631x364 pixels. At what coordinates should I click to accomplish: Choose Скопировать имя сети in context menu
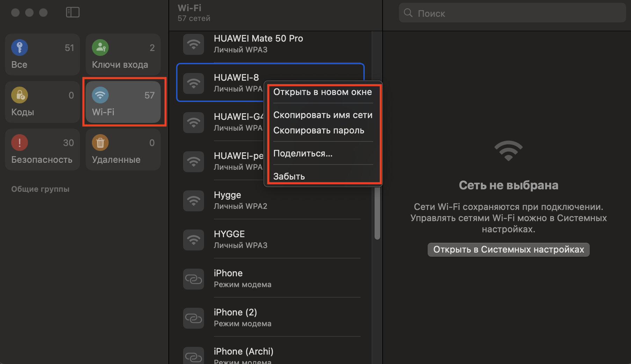point(323,115)
